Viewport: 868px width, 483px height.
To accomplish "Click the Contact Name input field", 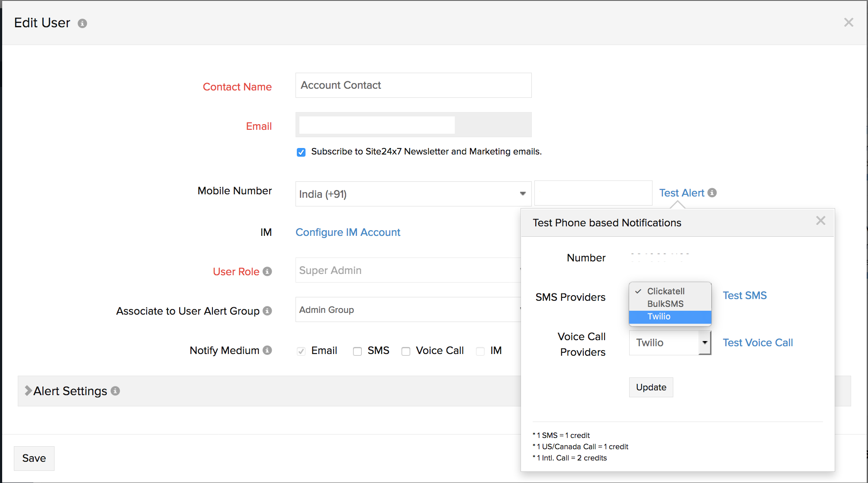I will coord(413,85).
